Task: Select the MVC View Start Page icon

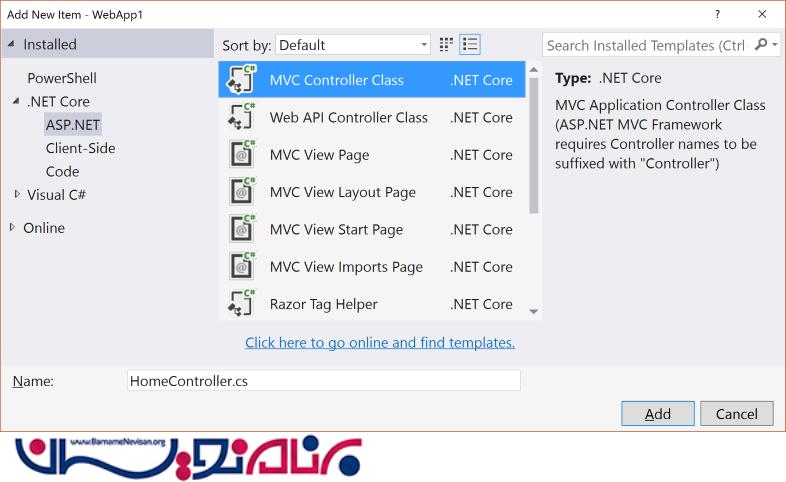Action: point(241,230)
